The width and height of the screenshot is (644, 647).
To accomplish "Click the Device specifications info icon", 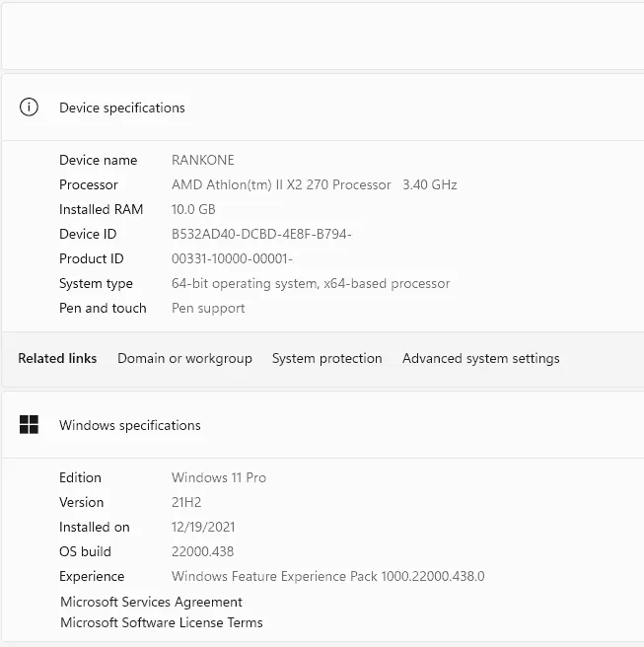I will point(29,108).
